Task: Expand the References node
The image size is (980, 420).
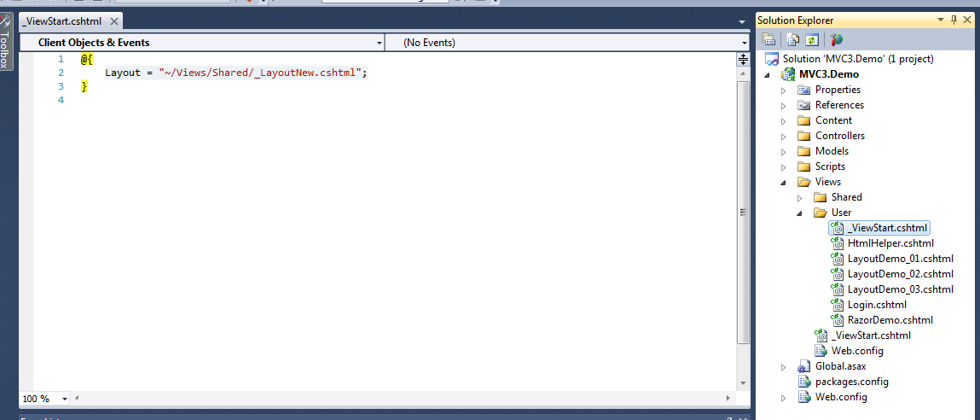Action: tap(784, 105)
